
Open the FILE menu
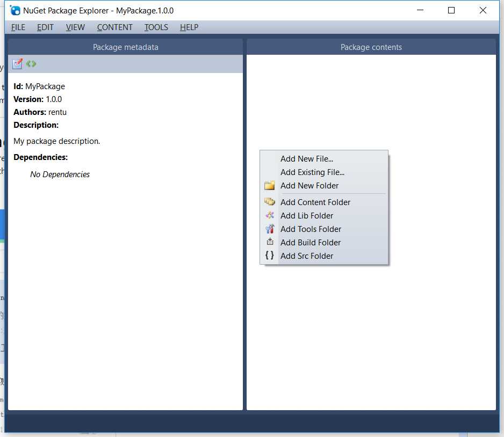click(x=18, y=27)
